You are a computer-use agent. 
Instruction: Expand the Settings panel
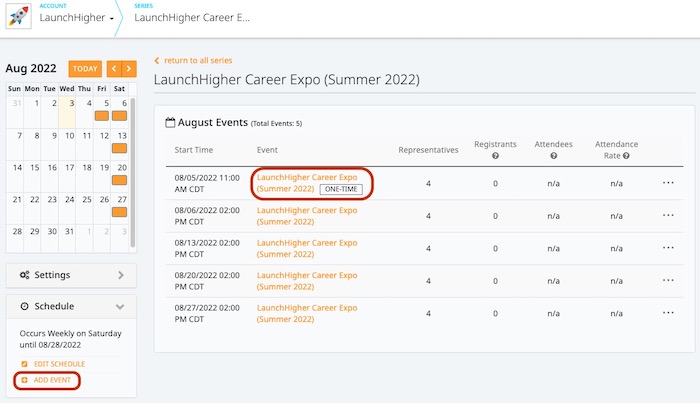click(x=71, y=275)
